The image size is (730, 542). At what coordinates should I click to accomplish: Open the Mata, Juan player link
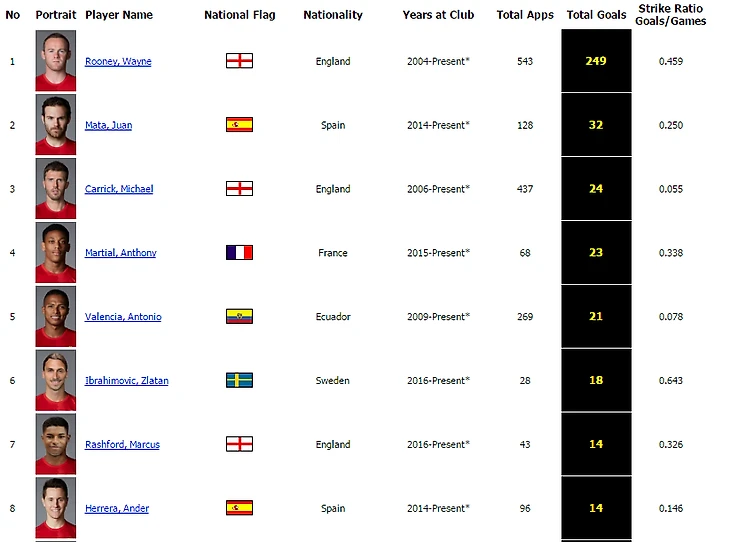tap(108, 125)
